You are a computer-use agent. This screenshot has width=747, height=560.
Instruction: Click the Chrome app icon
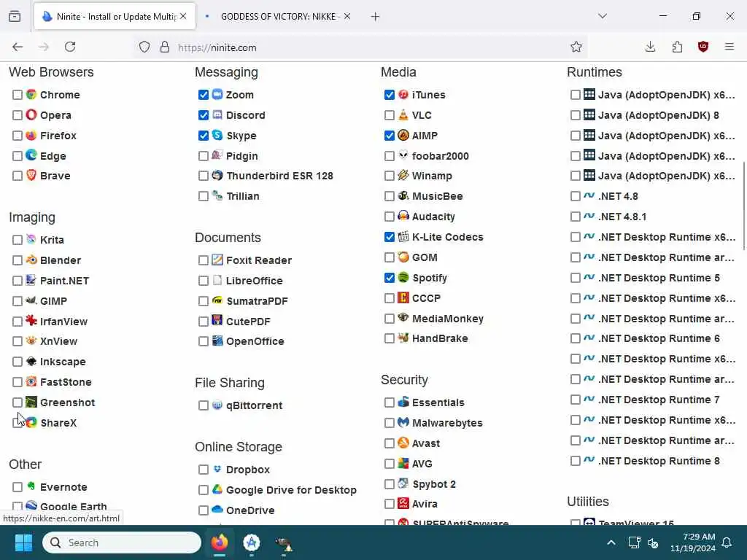31,94
